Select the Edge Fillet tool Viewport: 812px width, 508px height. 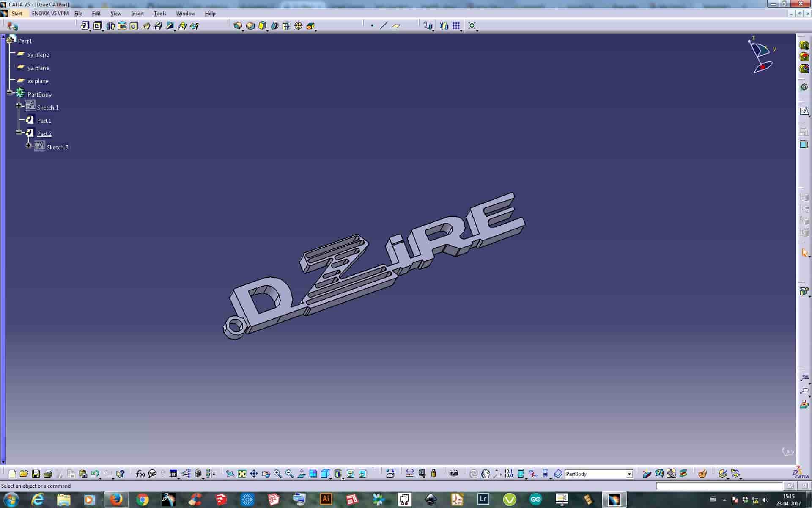coord(238,26)
